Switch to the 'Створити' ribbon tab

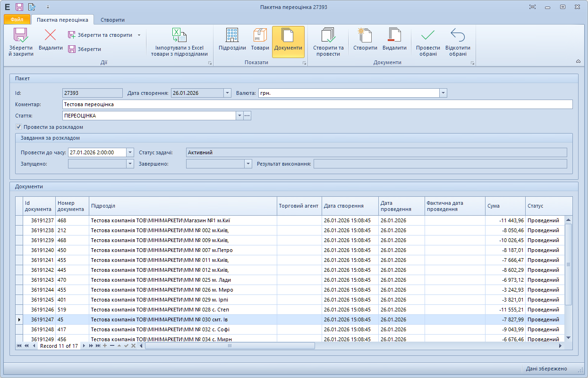[112, 20]
